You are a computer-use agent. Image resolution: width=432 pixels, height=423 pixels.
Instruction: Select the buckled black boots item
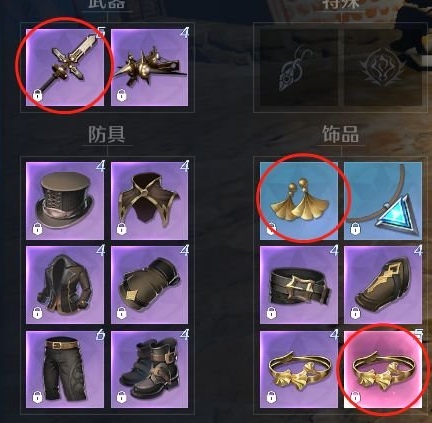pyautogui.click(x=150, y=369)
